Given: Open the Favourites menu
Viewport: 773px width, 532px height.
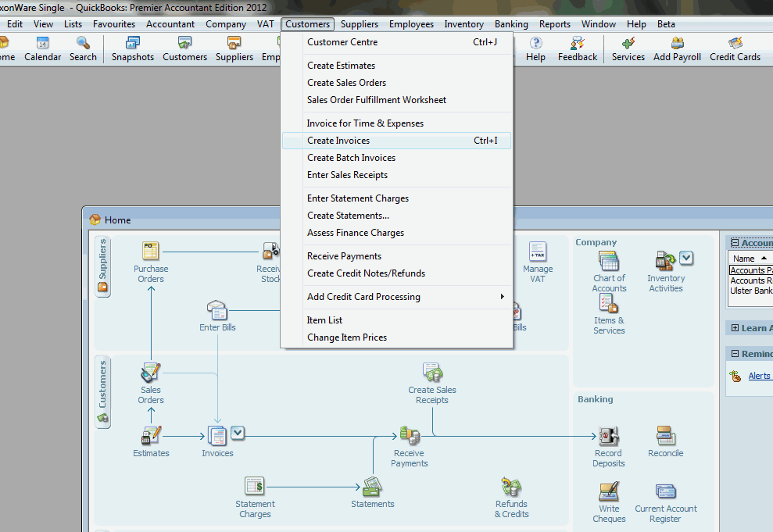Looking at the screenshot, I should pos(114,24).
